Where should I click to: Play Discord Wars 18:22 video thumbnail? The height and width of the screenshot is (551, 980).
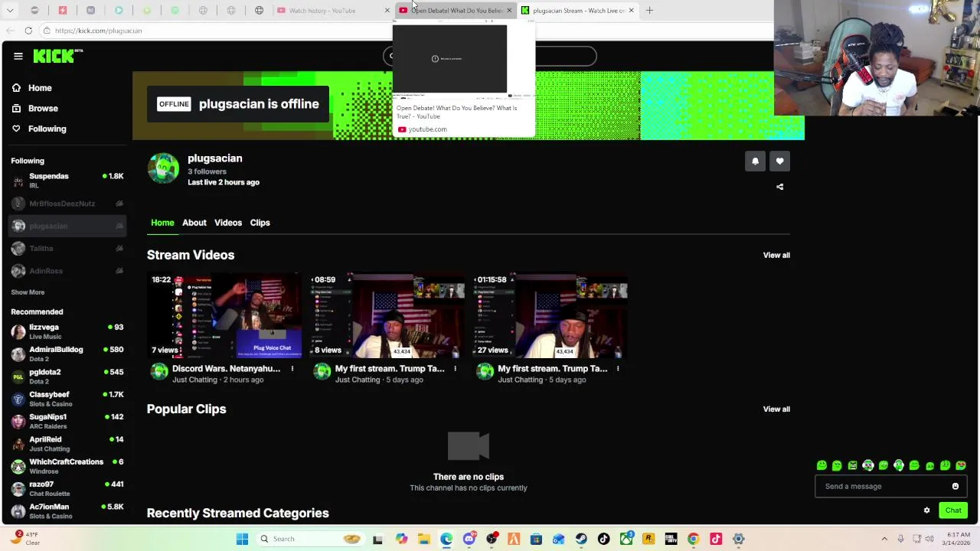tap(224, 315)
